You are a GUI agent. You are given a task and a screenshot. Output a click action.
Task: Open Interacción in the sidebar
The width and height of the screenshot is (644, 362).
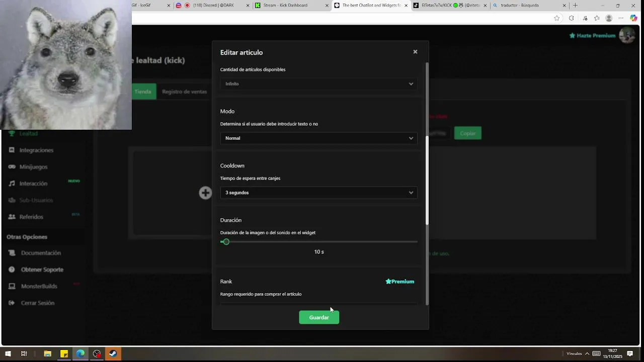(x=33, y=184)
